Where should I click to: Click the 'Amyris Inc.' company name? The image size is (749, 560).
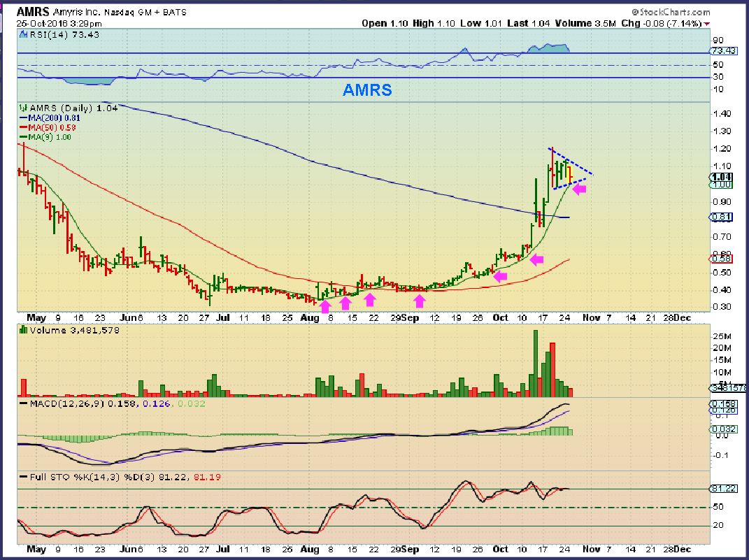click(x=76, y=13)
